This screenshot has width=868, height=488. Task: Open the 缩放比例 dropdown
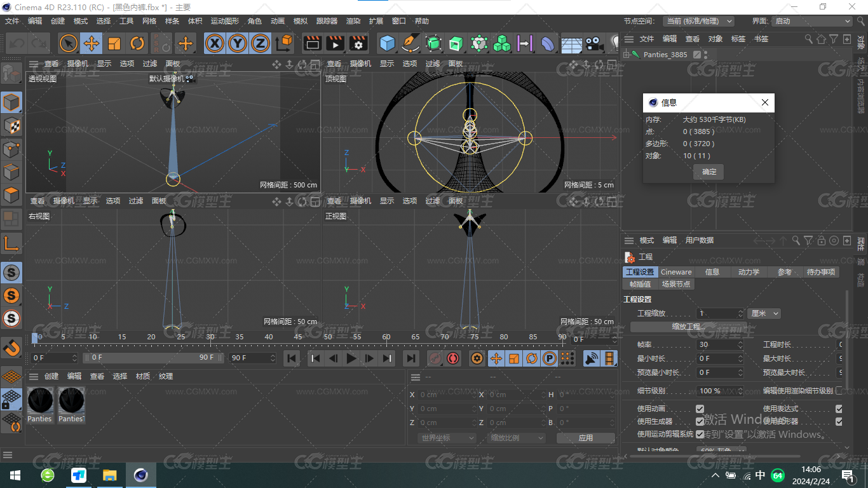tap(517, 438)
